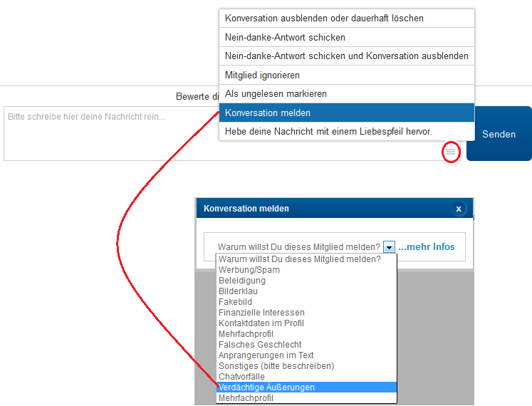Choose Verdächtige Äußerungen in the list
Image resolution: width=532 pixels, height=406 pixels.
(x=266, y=387)
